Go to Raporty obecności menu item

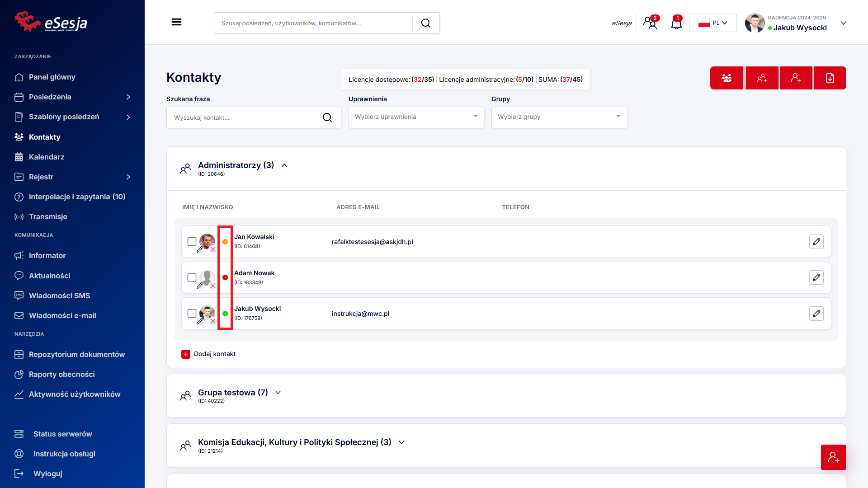(x=61, y=374)
